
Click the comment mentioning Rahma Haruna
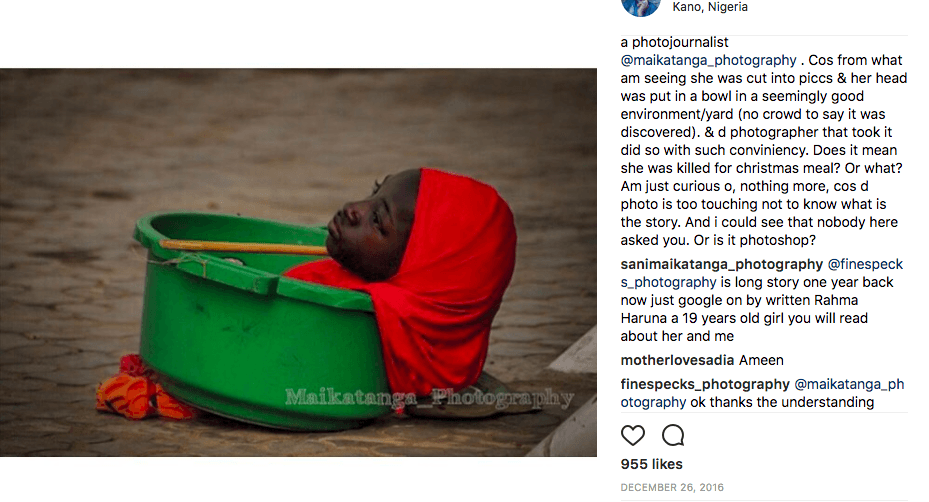point(761,300)
